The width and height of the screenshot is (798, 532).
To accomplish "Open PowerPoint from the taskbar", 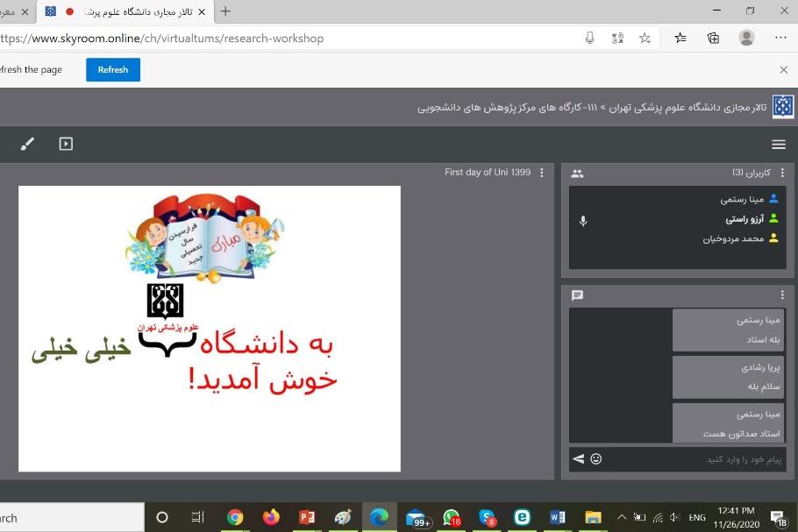I will point(307,517).
